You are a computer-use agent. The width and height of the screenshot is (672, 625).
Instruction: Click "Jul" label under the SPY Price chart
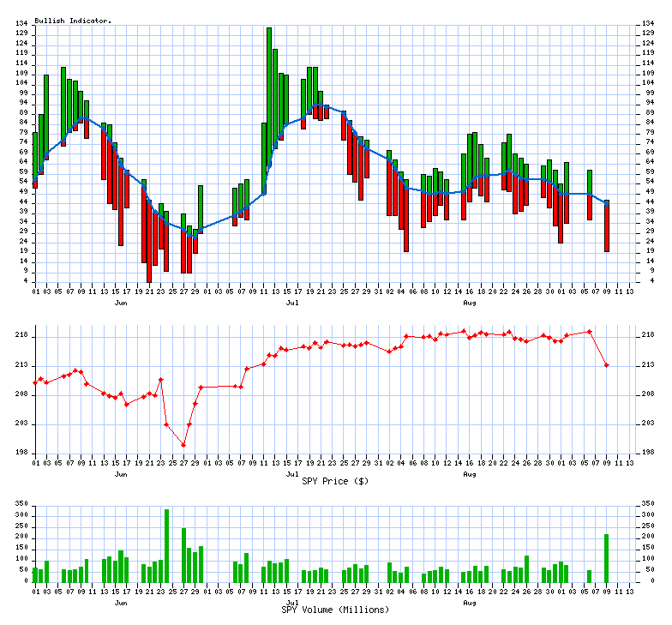(292, 473)
